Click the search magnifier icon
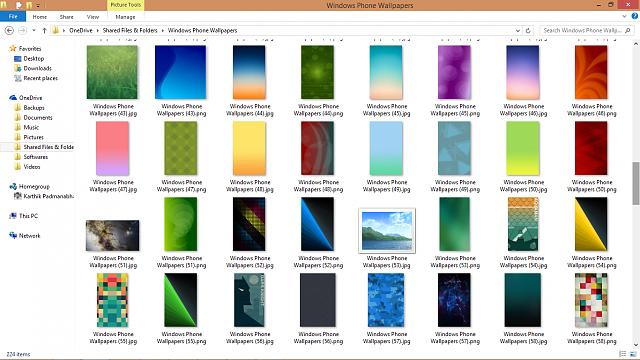The width and height of the screenshot is (640, 360). 628,31
